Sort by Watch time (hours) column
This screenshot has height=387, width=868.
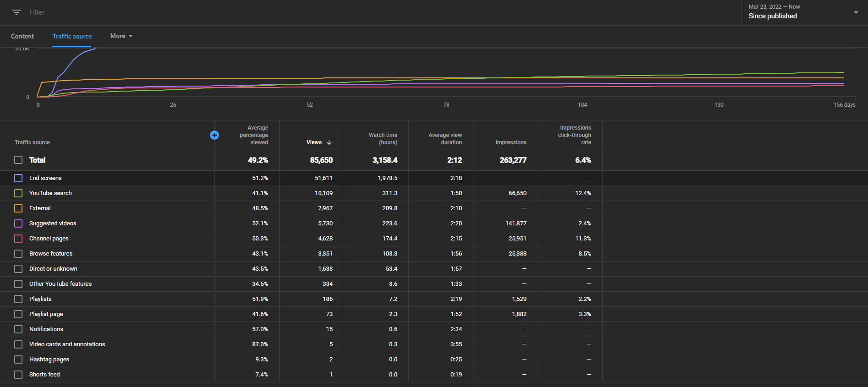[x=383, y=139]
